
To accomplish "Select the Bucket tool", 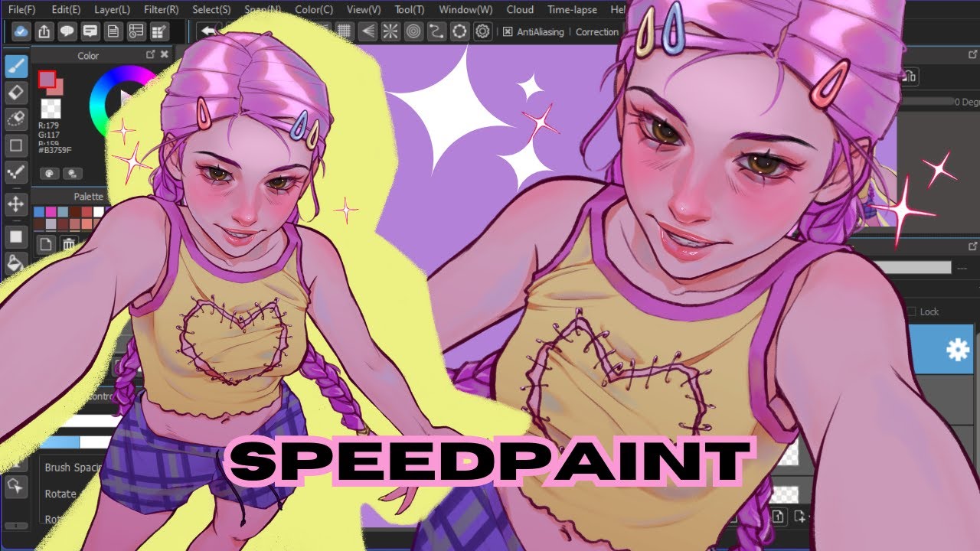I will pyautogui.click(x=16, y=262).
